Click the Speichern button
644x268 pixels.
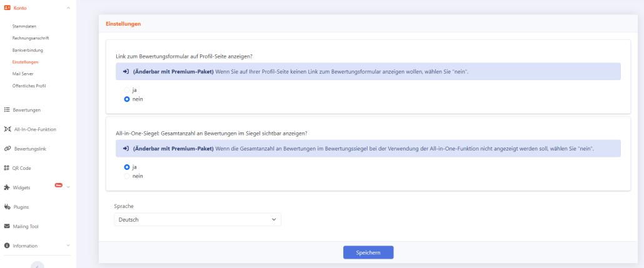pyautogui.click(x=368, y=252)
